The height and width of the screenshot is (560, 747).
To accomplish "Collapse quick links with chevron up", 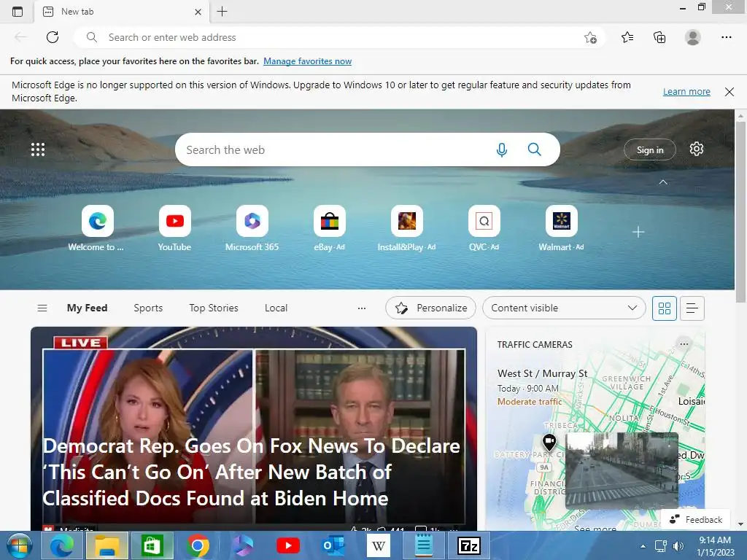I will (x=663, y=182).
